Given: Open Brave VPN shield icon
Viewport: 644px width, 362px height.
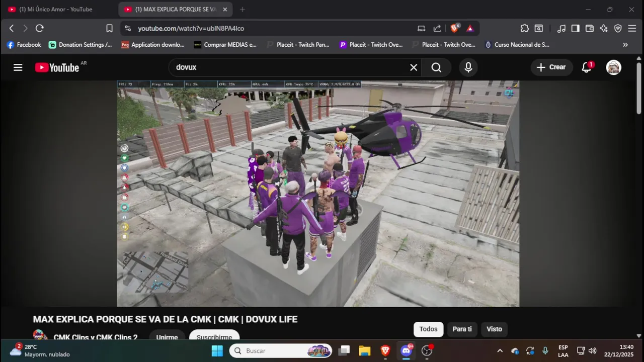Looking at the screenshot, I should (618, 28).
